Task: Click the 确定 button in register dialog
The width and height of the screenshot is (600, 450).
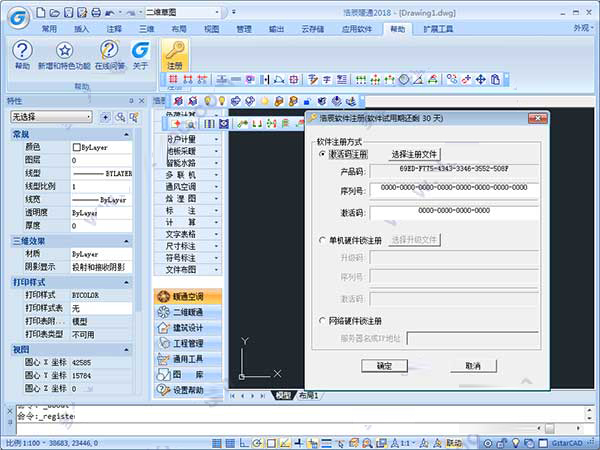Action: click(384, 366)
